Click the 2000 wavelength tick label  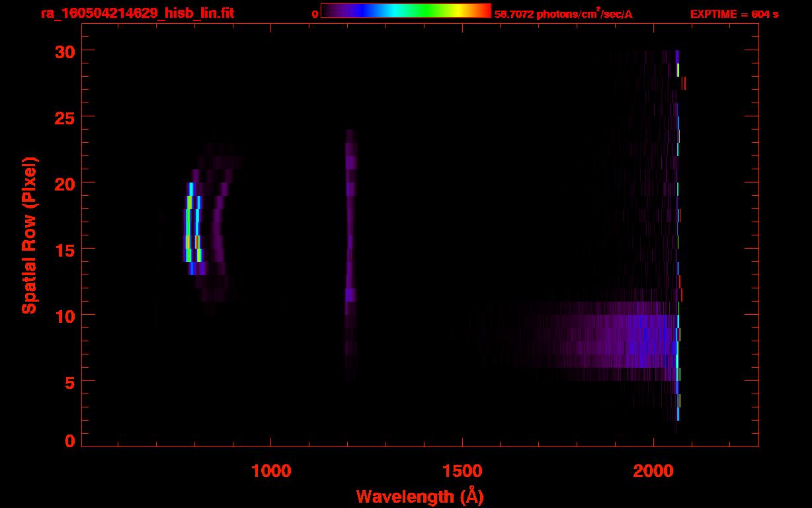click(653, 471)
